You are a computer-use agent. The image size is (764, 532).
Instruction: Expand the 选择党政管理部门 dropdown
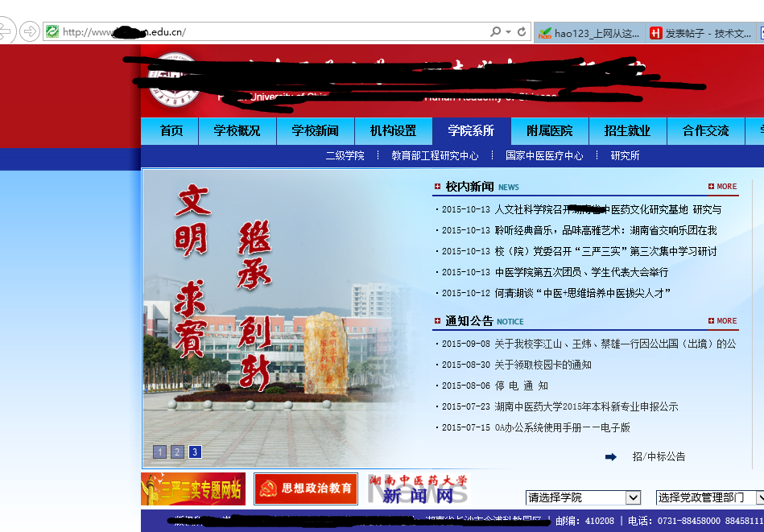(710, 497)
